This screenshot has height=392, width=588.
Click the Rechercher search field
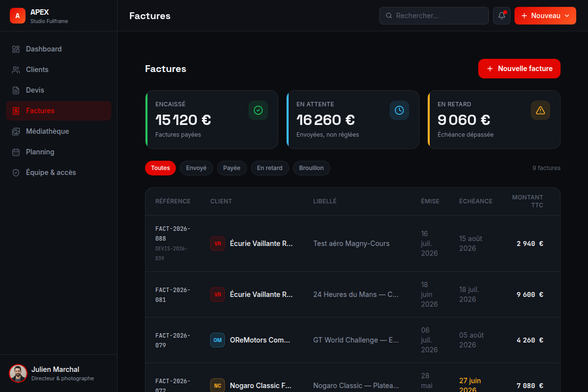pyautogui.click(x=434, y=16)
